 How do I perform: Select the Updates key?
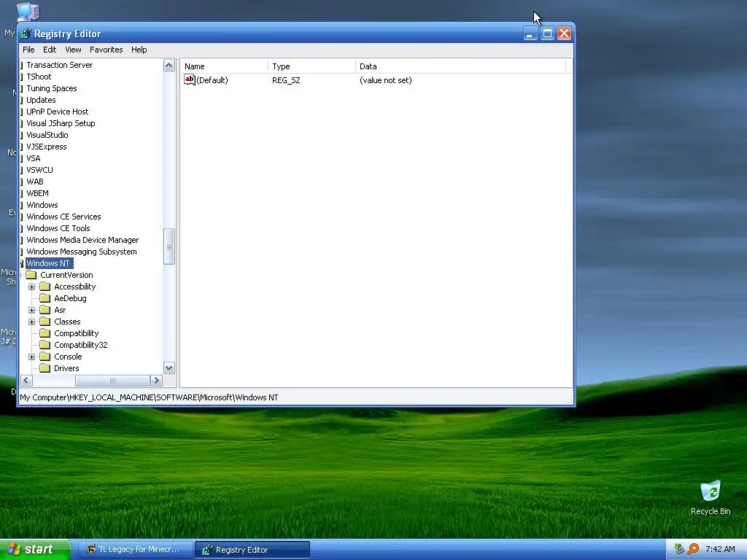pyautogui.click(x=41, y=100)
